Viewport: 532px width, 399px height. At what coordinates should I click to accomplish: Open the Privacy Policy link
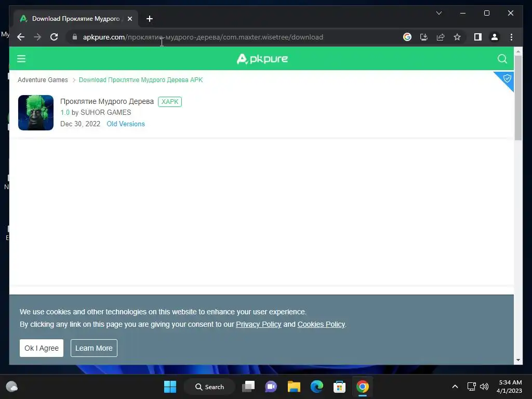pyautogui.click(x=259, y=324)
